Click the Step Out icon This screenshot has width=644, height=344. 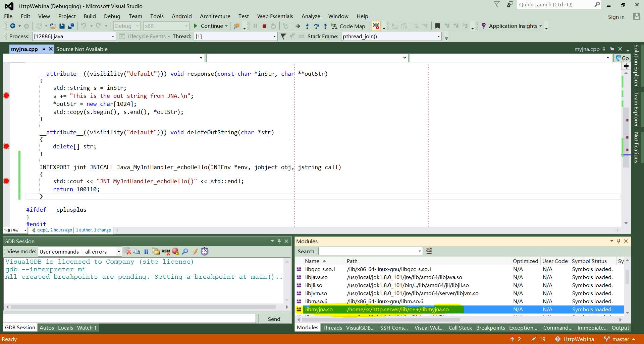(325, 26)
